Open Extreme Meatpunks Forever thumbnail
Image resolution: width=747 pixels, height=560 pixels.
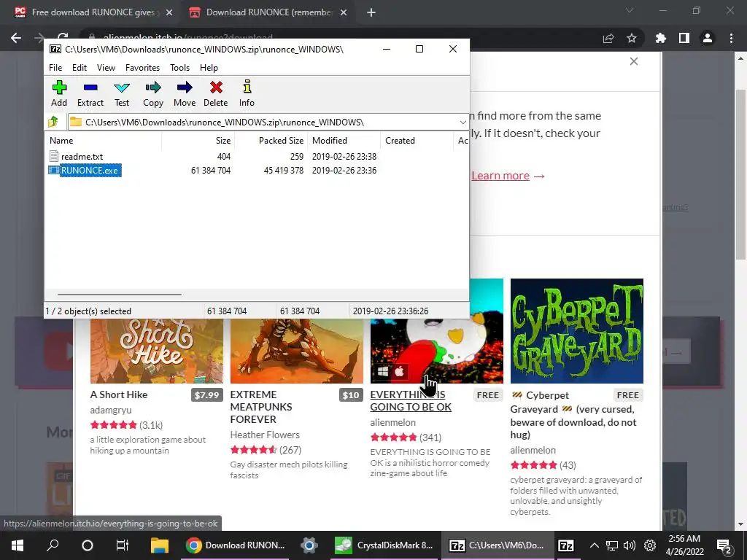(297, 351)
